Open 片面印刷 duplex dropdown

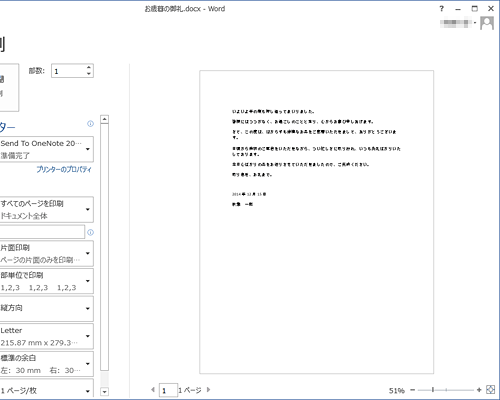47,253
